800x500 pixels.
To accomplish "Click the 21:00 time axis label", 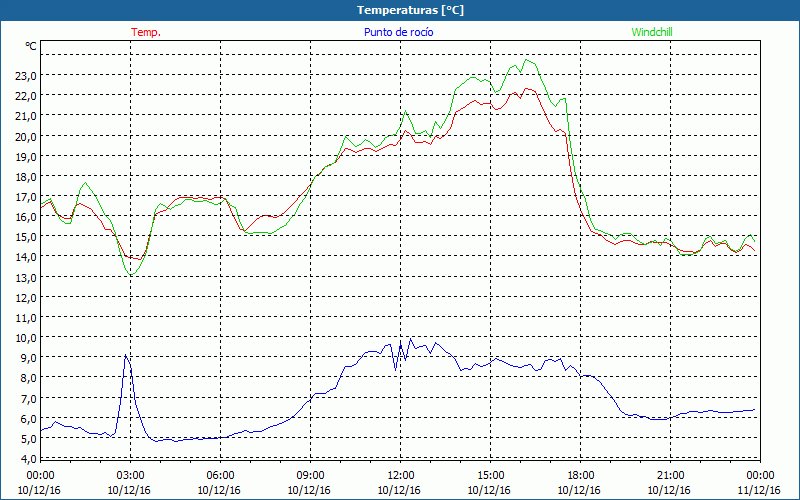I will (670, 476).
